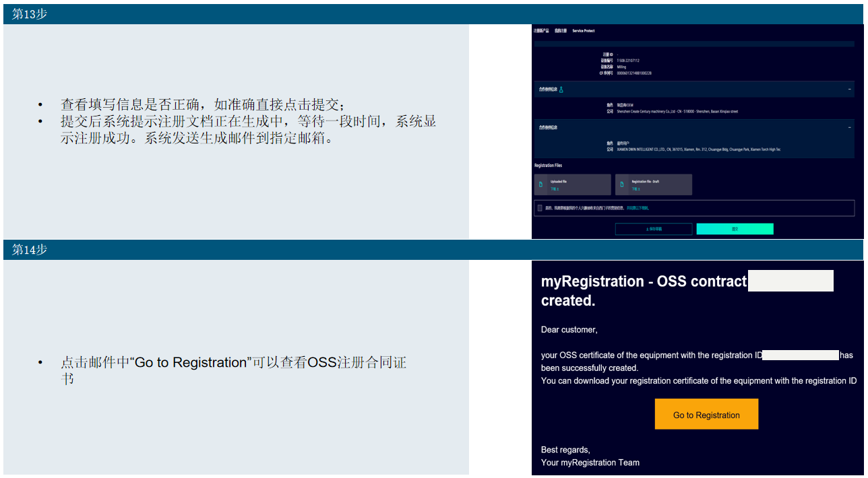Collapse the second 合作伙伴信息 panel

click(849, 127)
